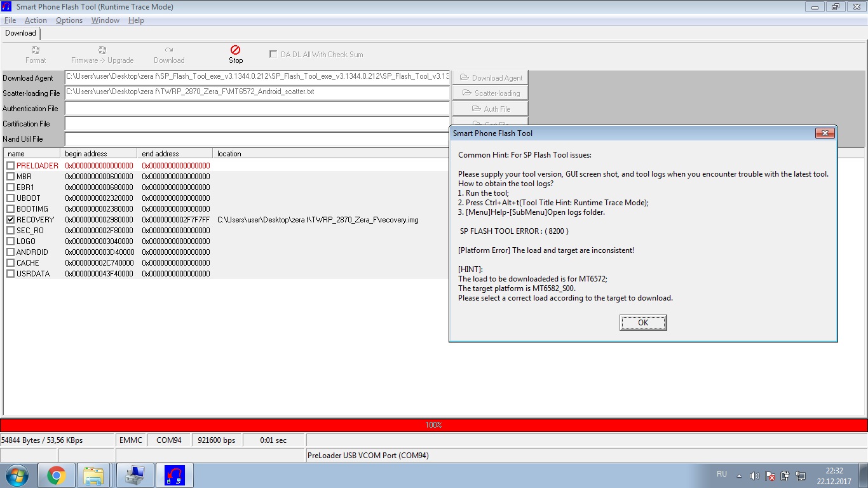Open the Options menu
The image size is (868, 488).
click(x=69, y=20)
